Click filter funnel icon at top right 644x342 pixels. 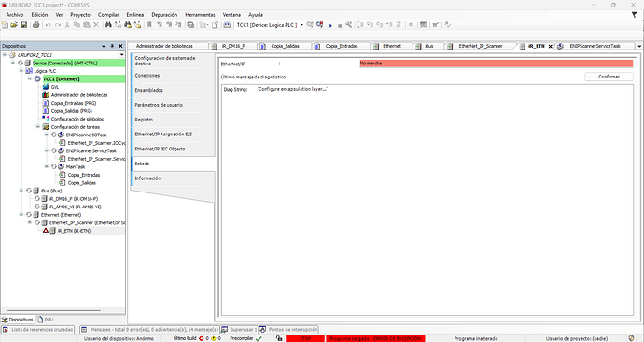click(x=634, y=15)
